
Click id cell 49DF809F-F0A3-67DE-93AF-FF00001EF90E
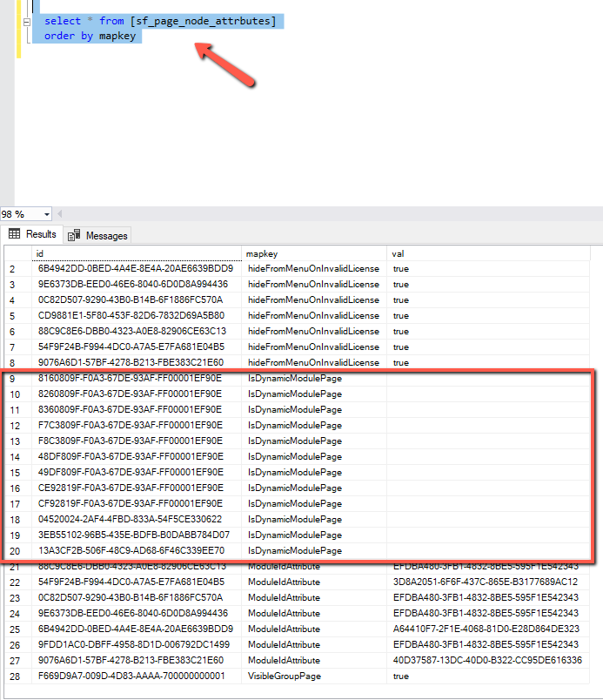pyautogui.click(x=137, y=472)
